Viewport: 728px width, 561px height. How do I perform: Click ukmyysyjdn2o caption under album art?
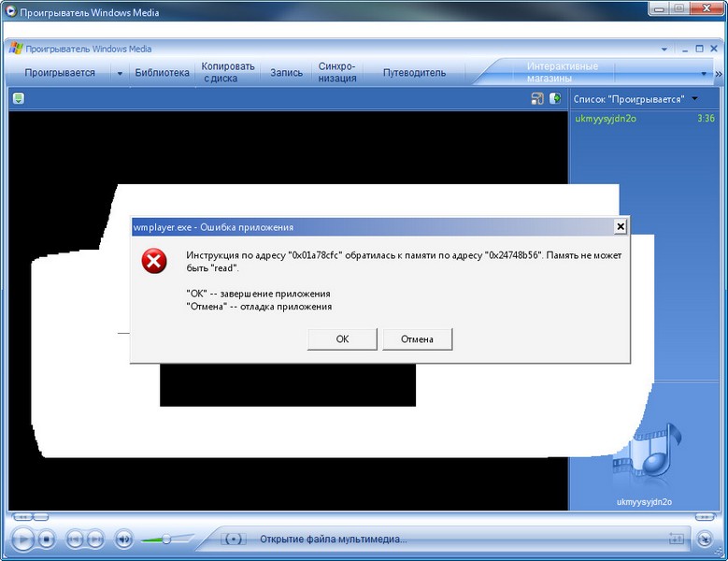coord(644,502)
